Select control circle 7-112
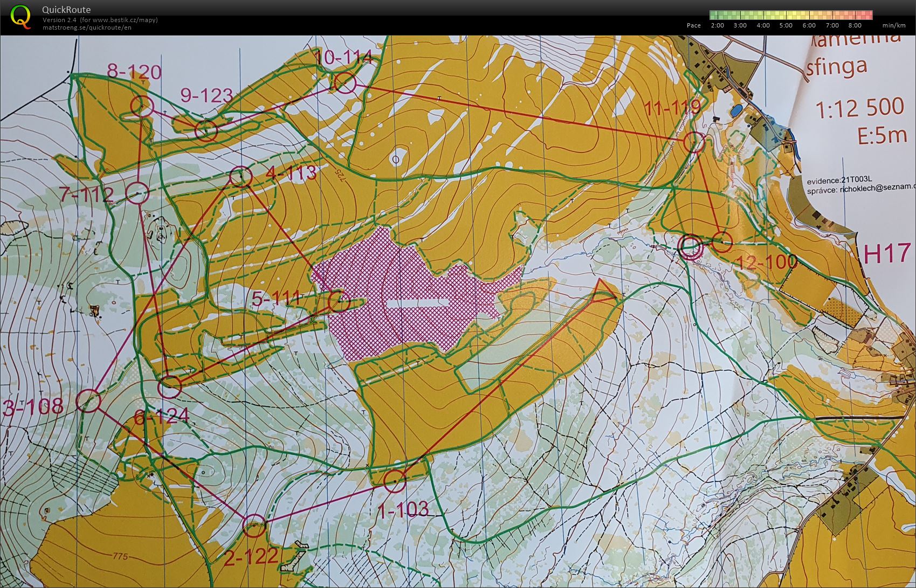 [137, 192]
